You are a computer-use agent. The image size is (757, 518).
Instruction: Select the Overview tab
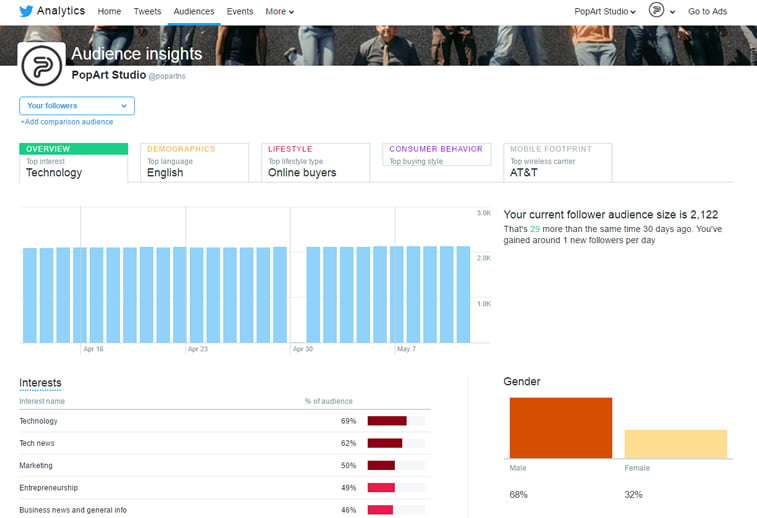[x=73, y=162]
